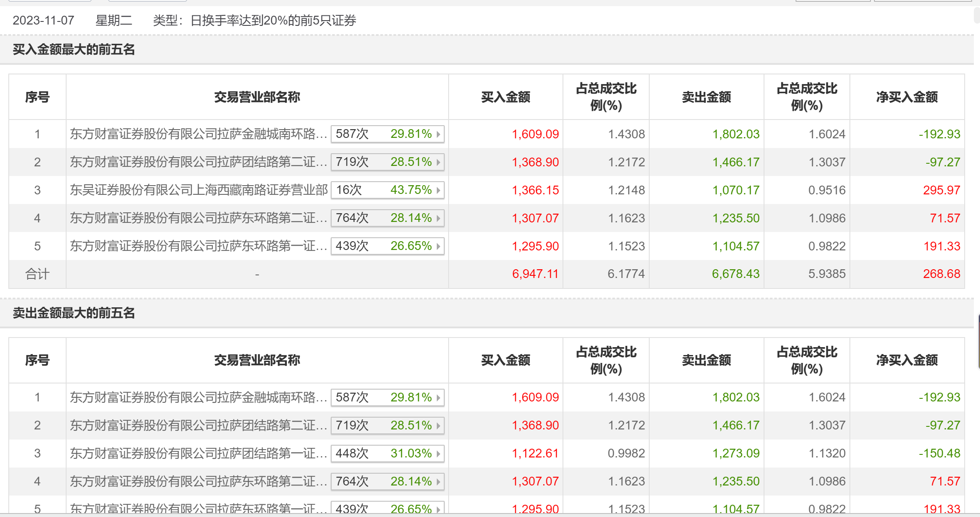Click arrow icon beside 587次 in buy table

pyautogui.click(x=438, y=134)
